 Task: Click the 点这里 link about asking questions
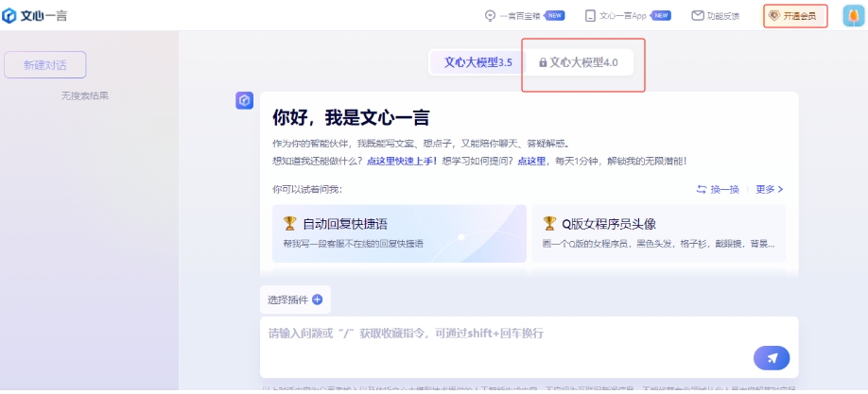coord(531,161)
